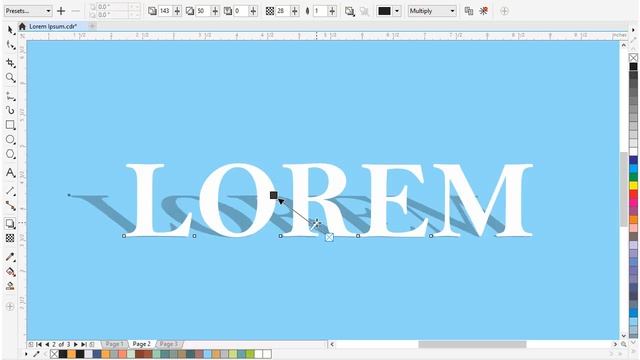Image resolution: width=640 pixels, height=360 pixels.
Task: Click the black shadow color swatch
Action: (384, 11)
